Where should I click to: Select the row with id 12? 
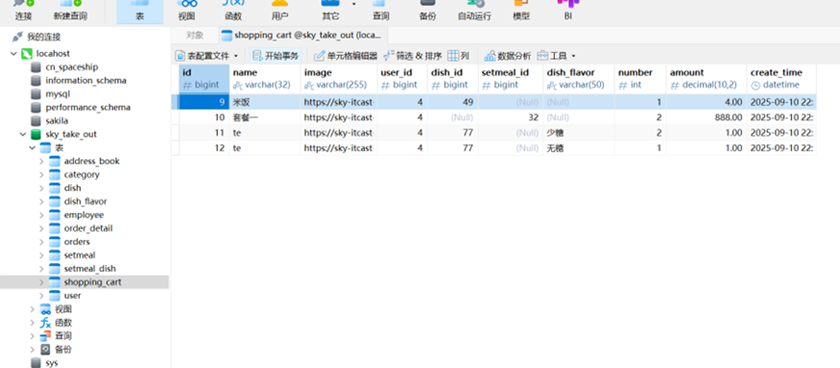click(493, 148)
